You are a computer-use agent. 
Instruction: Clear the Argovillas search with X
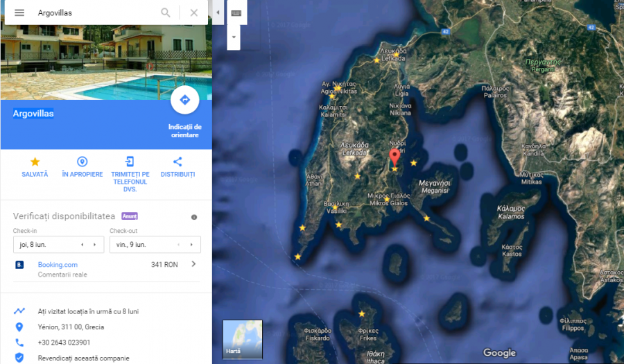pos(194,12)
